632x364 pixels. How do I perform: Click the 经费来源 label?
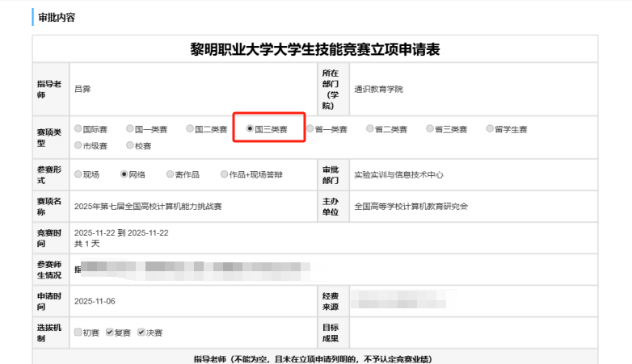coord(331,301)
